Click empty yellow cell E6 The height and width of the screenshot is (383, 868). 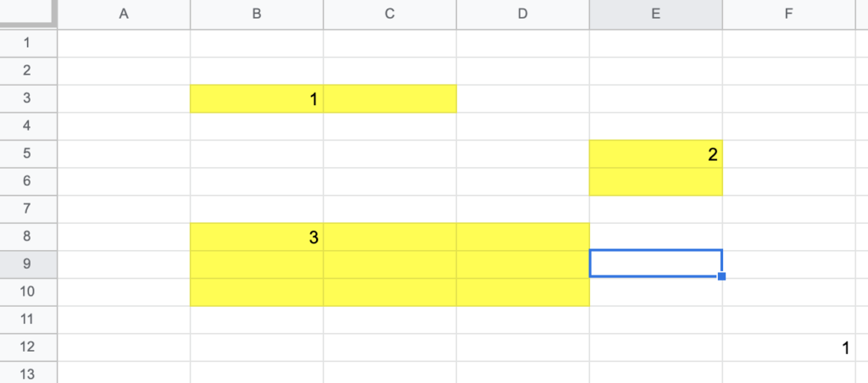point(656,181)
